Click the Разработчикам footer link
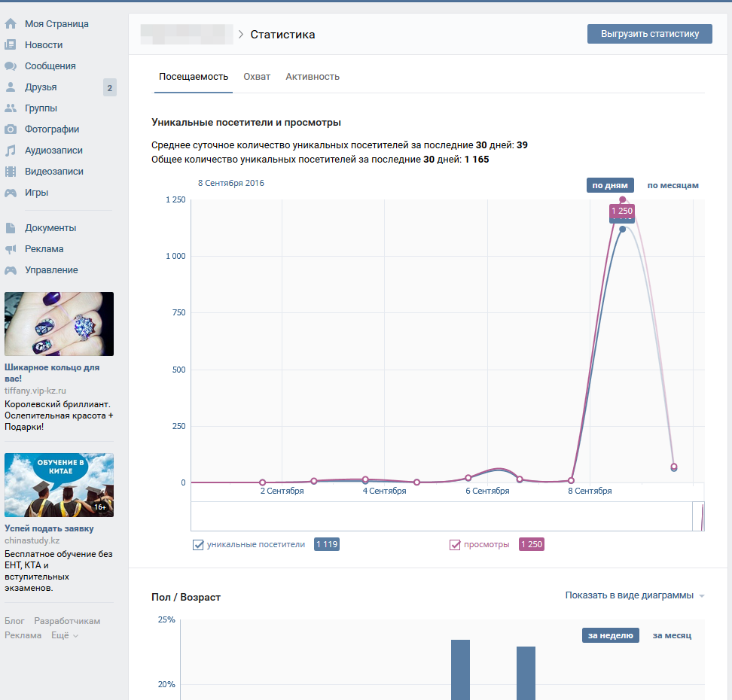 (67, 621)
